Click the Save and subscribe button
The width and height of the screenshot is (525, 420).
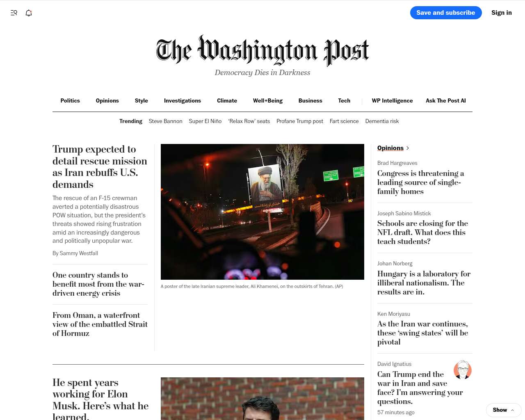[446, 13]
